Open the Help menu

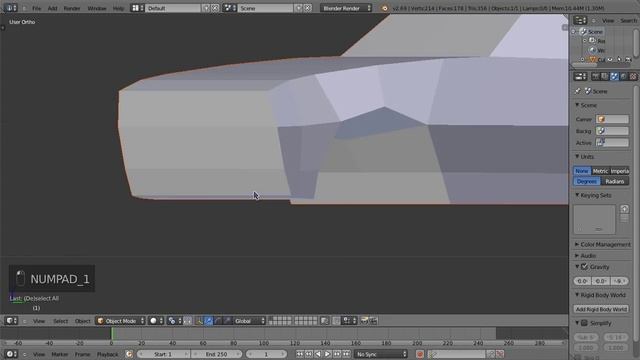point(118,8)
